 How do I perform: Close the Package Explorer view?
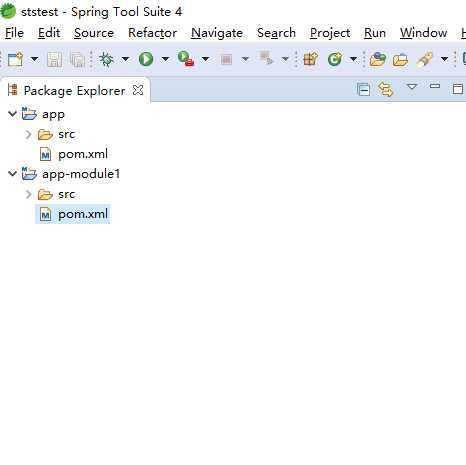pyautogui.click(x=138, y=90)
